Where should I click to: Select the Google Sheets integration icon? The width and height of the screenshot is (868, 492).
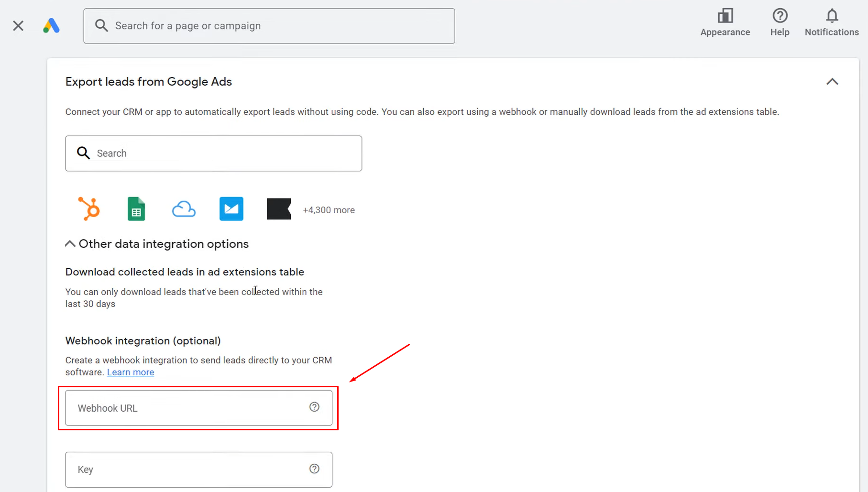(136, 209)
